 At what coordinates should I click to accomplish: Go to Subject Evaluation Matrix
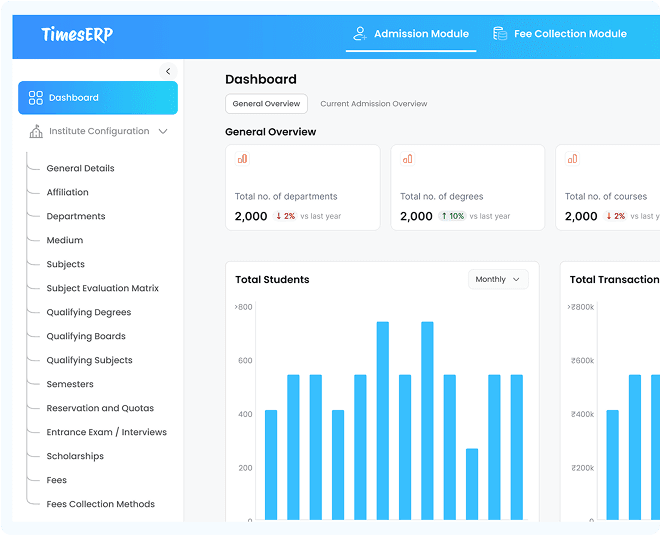102,288
